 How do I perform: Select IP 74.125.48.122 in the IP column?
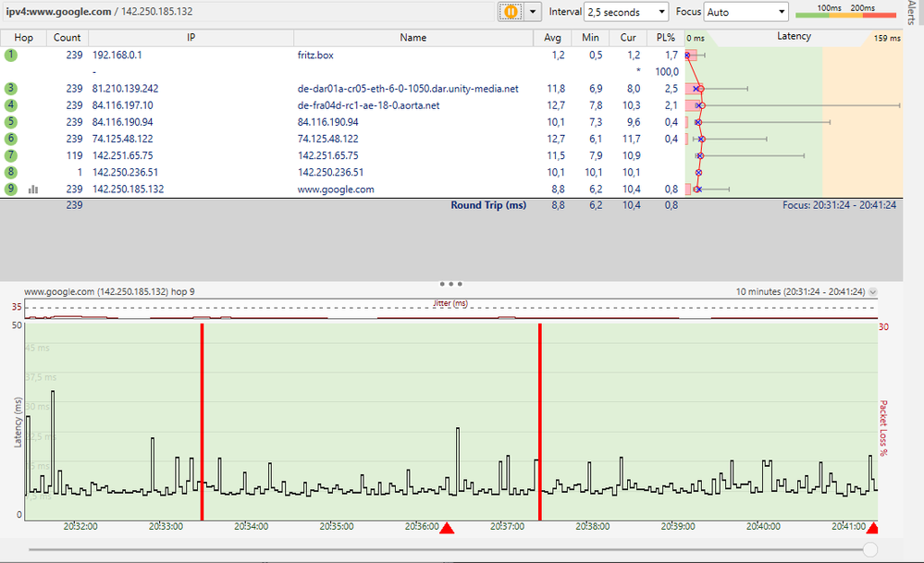[x=123, y=139]
